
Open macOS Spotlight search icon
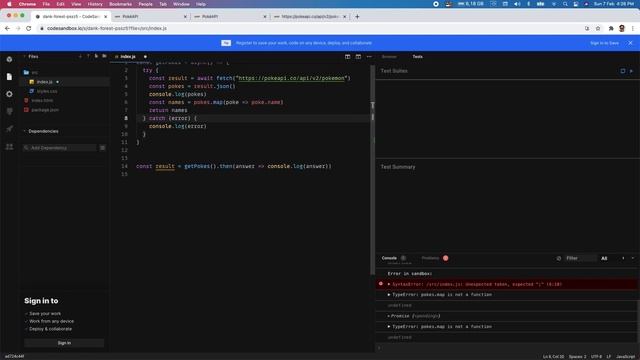565,4
